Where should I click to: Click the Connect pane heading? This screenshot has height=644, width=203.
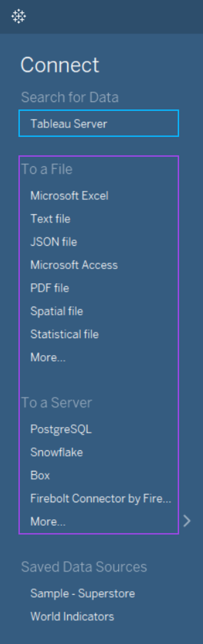click(60, 65)
